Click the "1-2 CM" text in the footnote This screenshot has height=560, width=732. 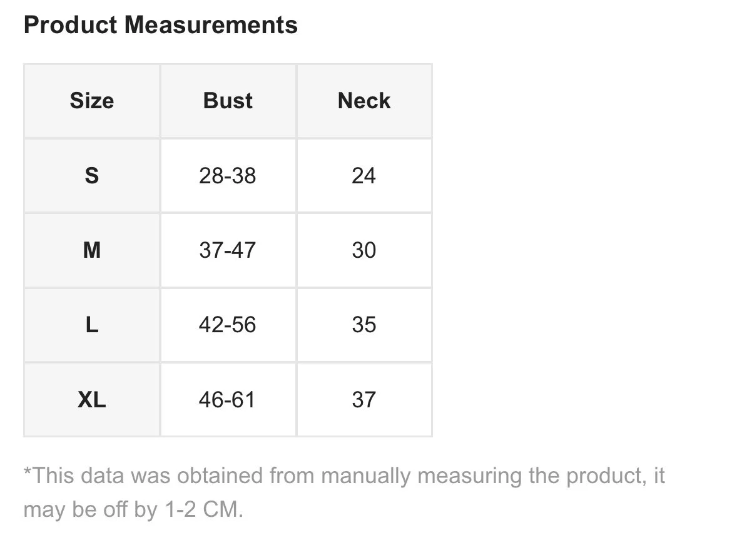click(x=203, y=509)
